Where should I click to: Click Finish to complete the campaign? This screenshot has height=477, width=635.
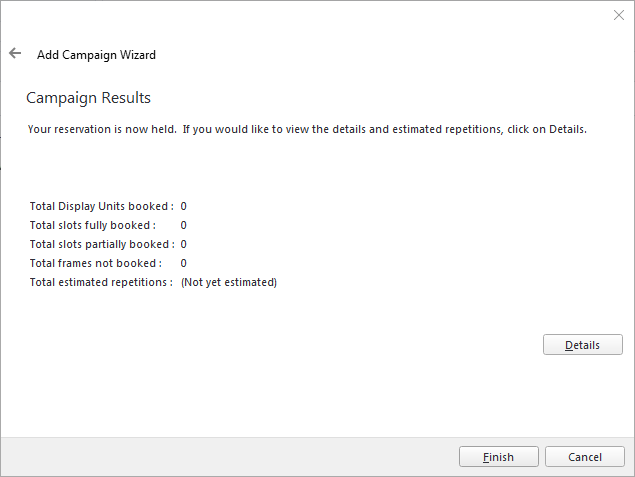[499, 457]
